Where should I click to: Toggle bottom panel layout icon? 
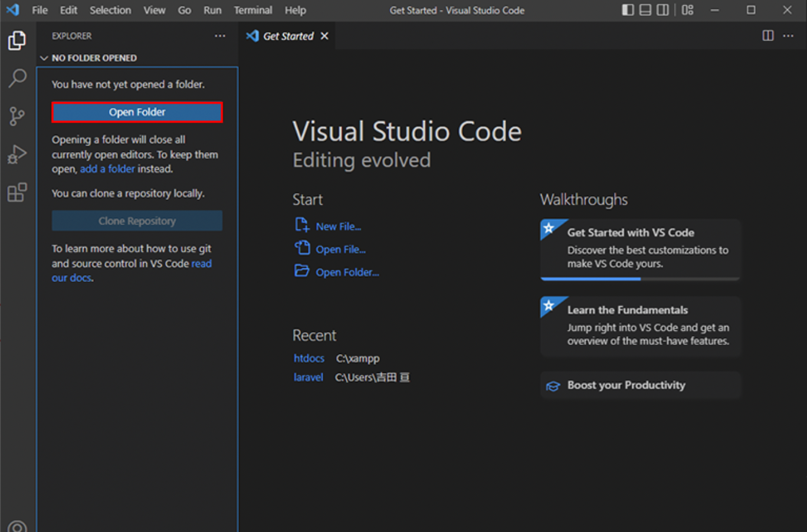point(645,10)
